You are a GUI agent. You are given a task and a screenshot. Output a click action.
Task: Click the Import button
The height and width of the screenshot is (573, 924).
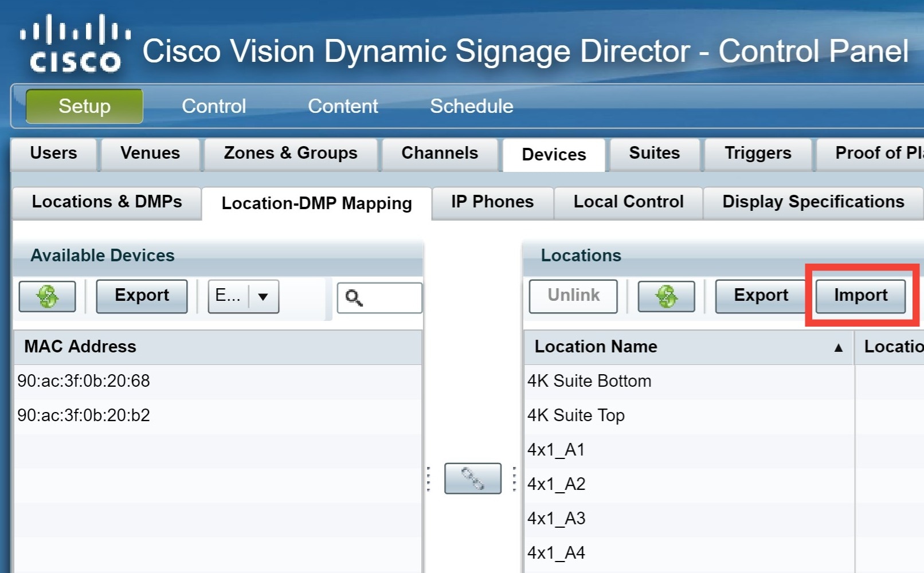(x=860, y=296)
